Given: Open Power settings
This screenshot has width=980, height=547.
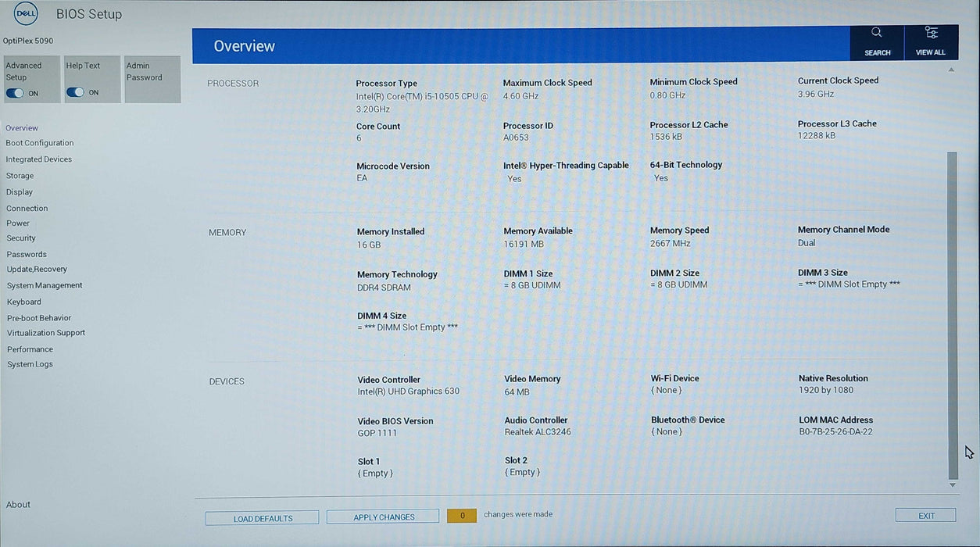Looking at the screenshot, I should pyautogui.click(x=18, y=223).
